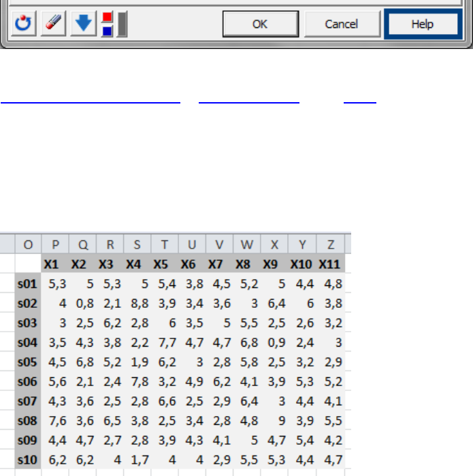Select the s09 row label

[28, 440]
